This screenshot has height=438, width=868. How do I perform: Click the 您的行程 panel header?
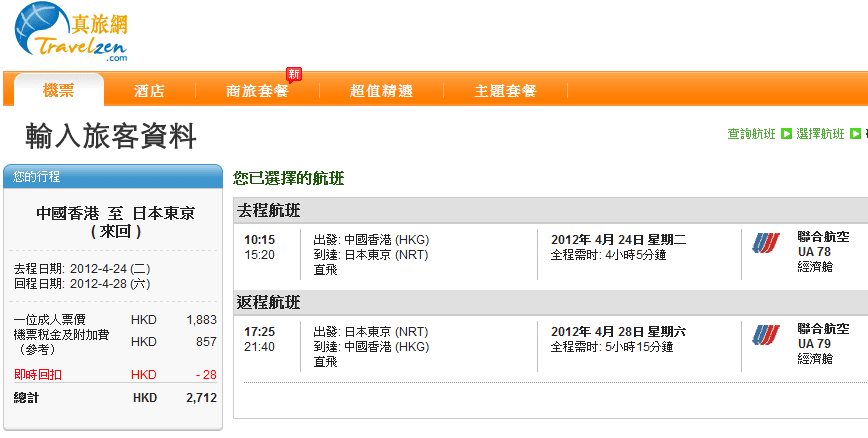[x=112, y=177]
